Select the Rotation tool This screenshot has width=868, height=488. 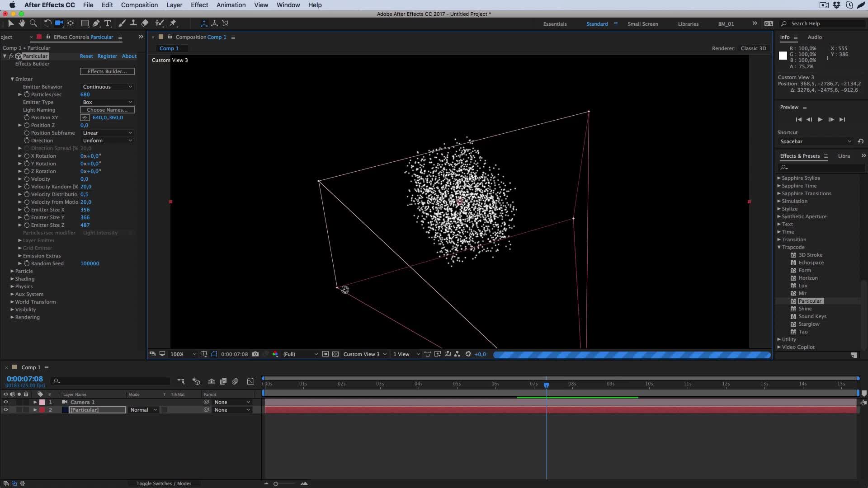tap(47, 23)
